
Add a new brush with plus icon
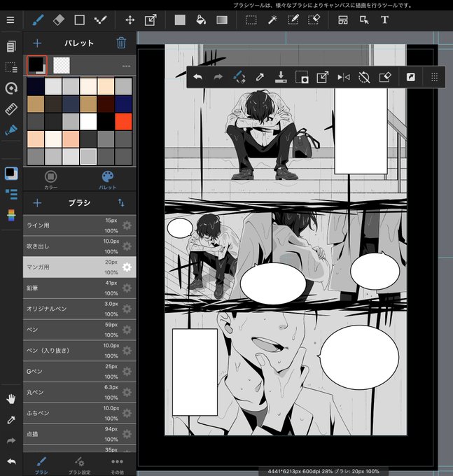(x=37, y=203)
